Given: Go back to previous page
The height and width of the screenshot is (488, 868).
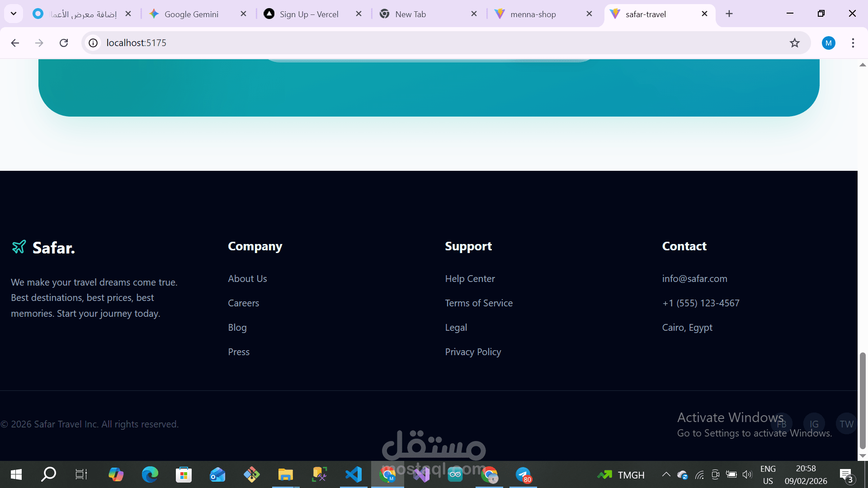Looking at the screenshot, I should pos(15,43).
